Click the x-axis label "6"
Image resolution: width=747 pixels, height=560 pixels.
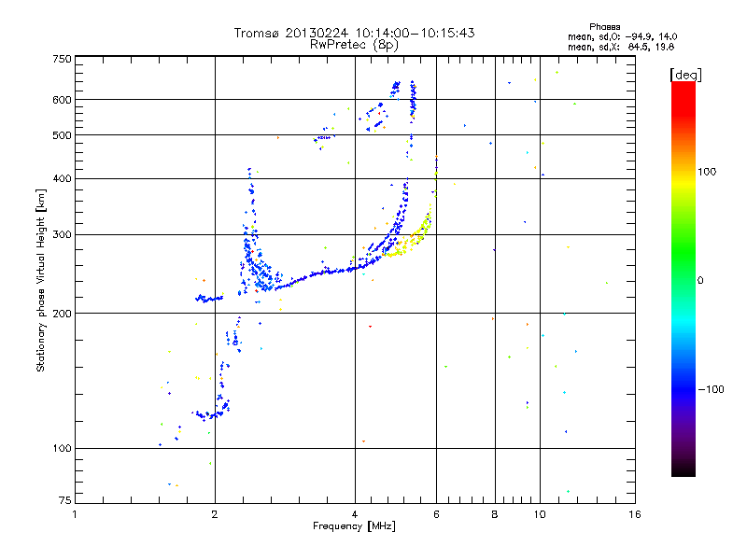point(436,514)
